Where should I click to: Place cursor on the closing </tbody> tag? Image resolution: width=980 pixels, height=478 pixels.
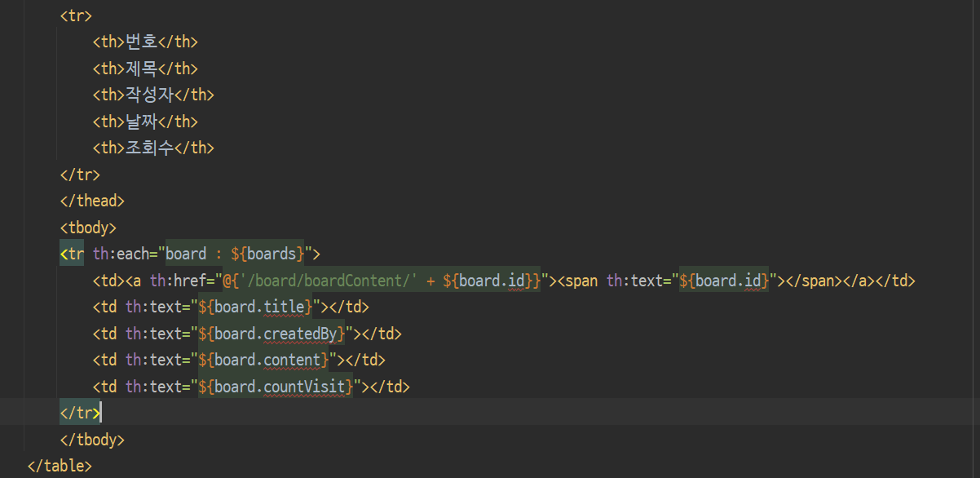[92, 440]
